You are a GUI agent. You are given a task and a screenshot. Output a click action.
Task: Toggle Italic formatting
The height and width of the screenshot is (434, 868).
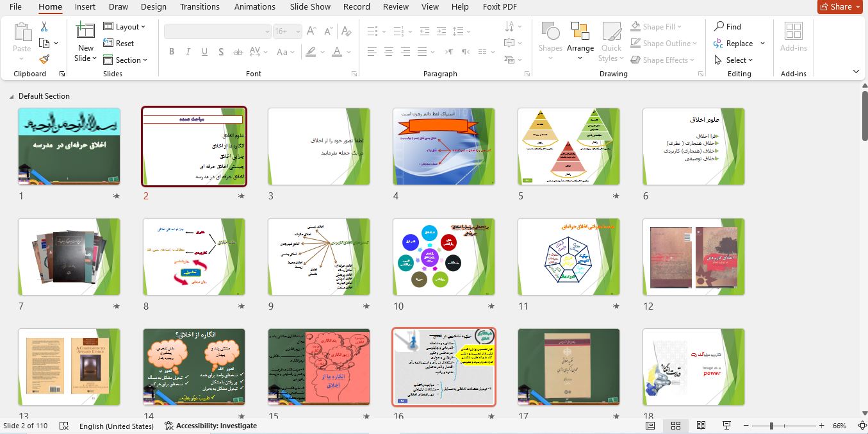[188, 52]
